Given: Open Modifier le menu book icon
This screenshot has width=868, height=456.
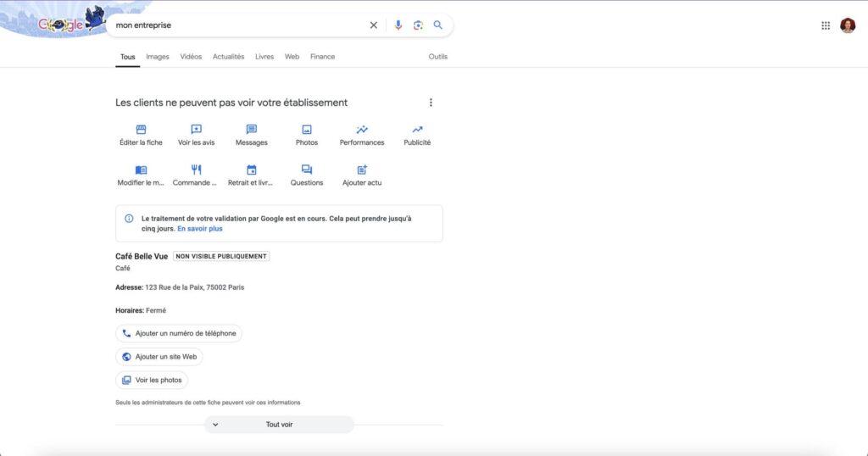Looking at the screenshot, I should tap(141, 170).
